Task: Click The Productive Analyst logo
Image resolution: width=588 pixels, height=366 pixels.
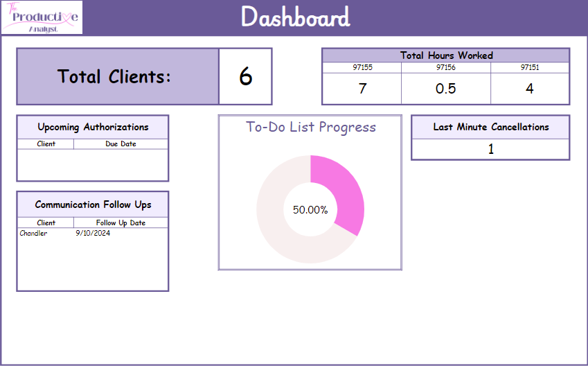Action: point(42,17)
